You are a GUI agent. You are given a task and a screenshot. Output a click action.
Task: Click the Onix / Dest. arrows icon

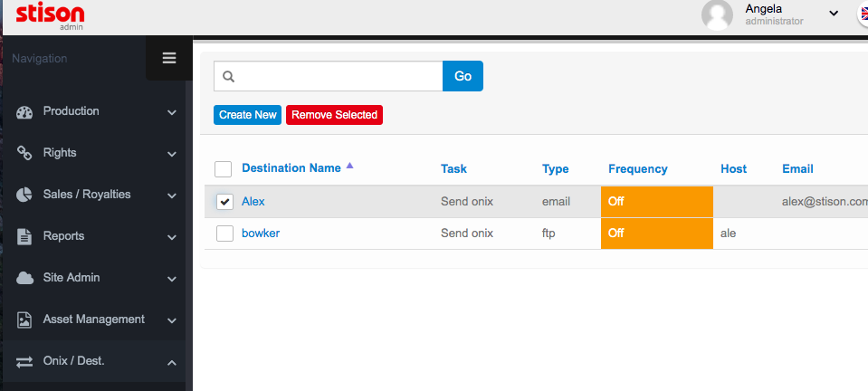click(25, 361)
